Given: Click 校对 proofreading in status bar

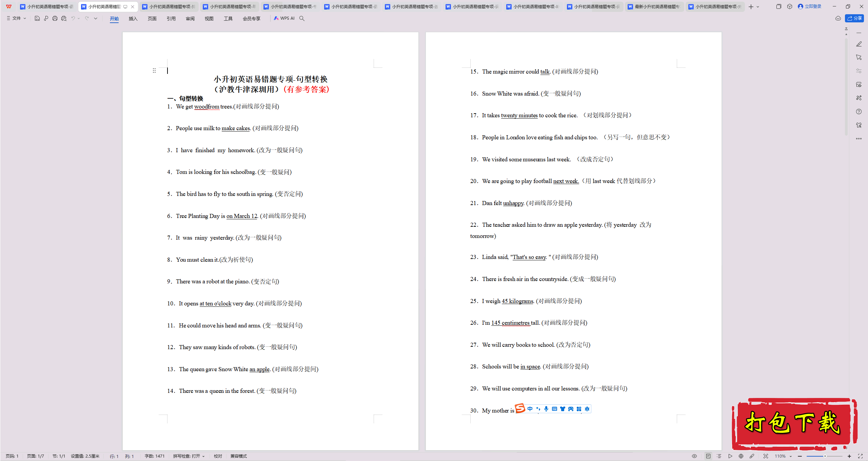Looking at the screenshot, I should point(218,456).
